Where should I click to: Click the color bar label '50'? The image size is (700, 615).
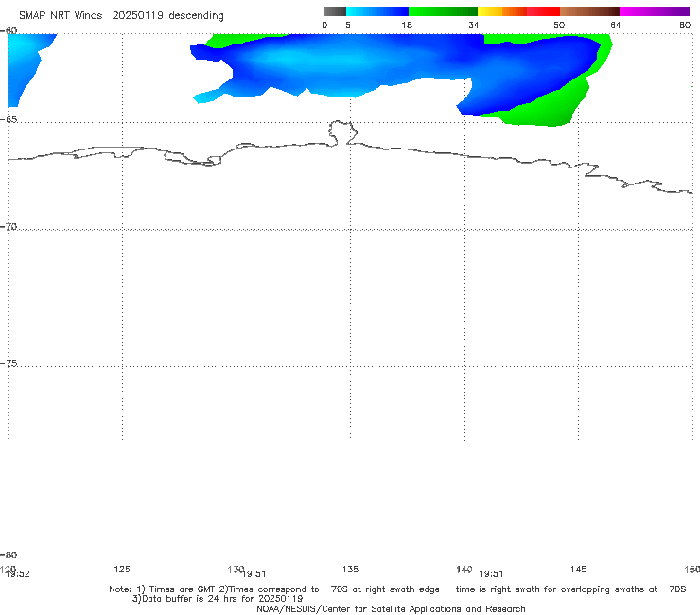[x=559, y=26]
